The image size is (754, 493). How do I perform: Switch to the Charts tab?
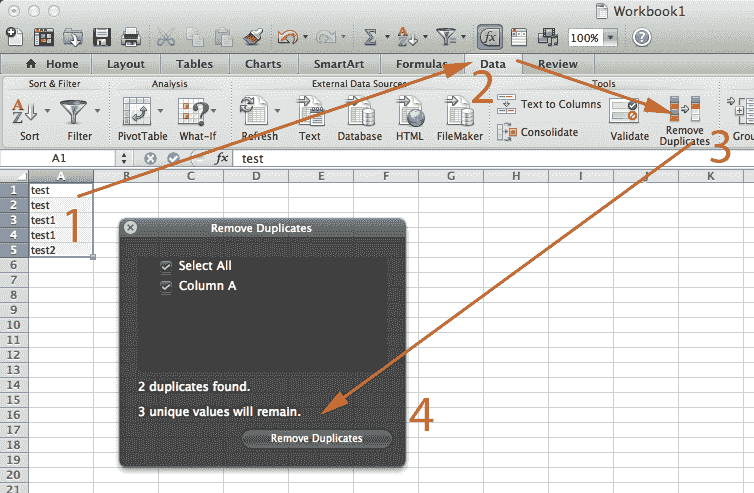pos(263,64)
